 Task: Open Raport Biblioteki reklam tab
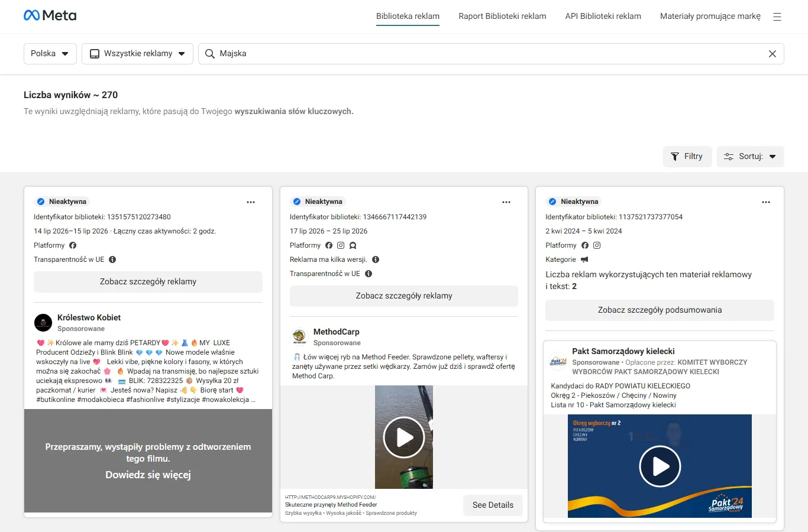tap(502, 16)
